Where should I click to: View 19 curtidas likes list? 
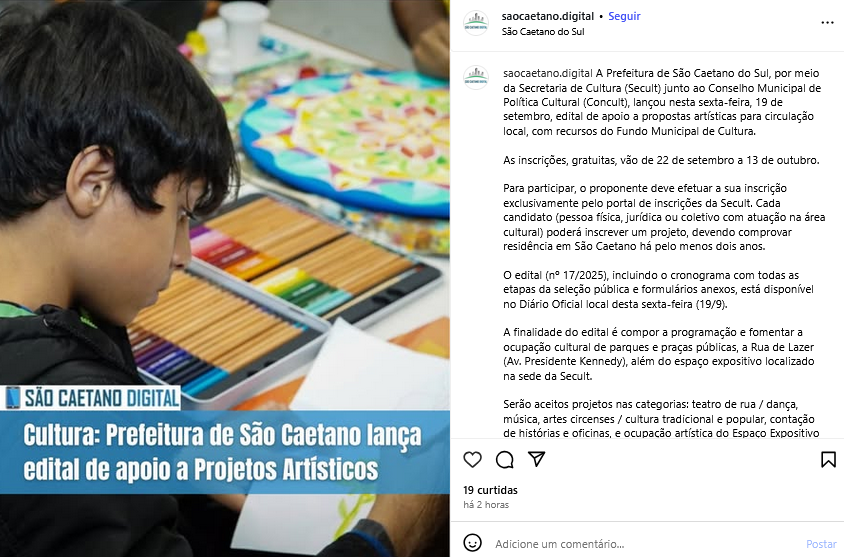[490, 490]
